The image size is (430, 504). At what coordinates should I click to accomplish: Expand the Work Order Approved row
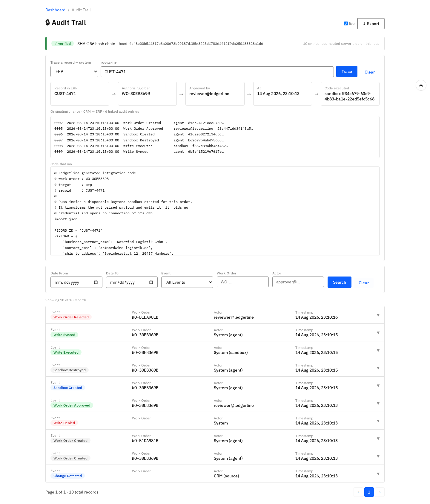click(215, 403)
